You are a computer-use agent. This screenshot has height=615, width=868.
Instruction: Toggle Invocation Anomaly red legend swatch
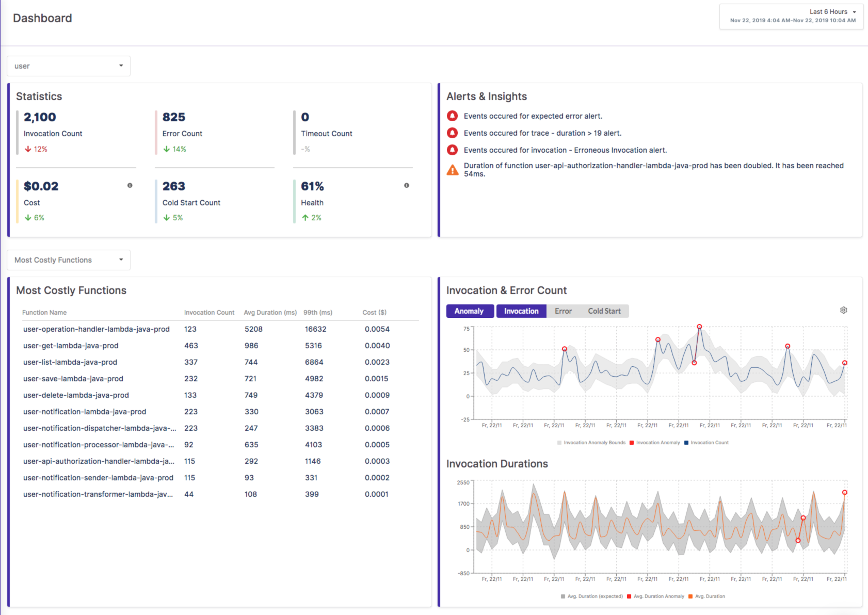point(632,443)
